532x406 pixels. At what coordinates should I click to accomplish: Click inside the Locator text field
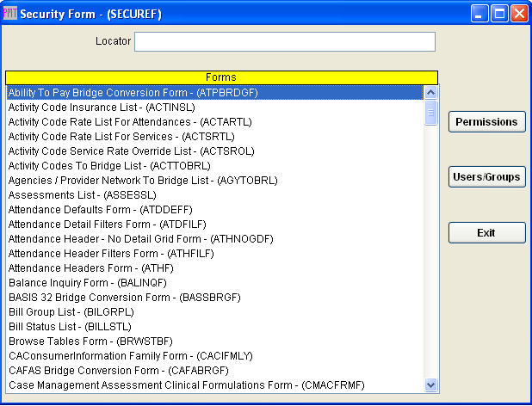click(284, 42)
